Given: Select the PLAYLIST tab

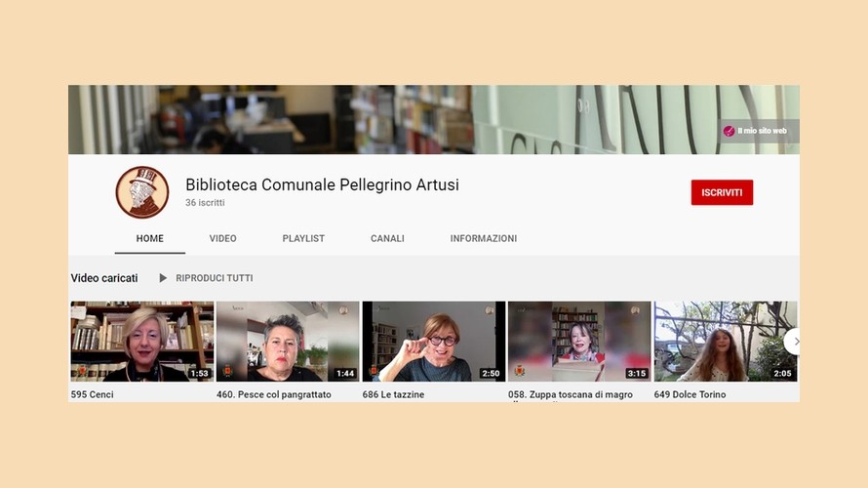Looking at the screenshot, I should click(303, 238).
